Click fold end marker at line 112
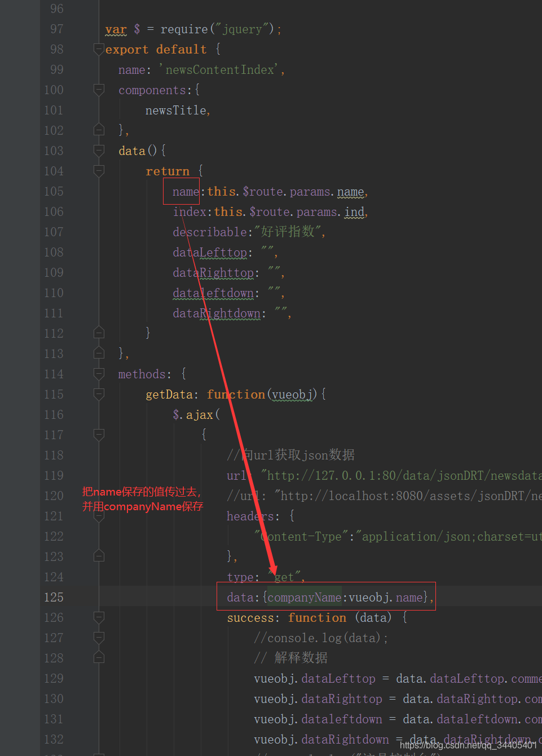The image size is (542, 756). coord(99,333)
